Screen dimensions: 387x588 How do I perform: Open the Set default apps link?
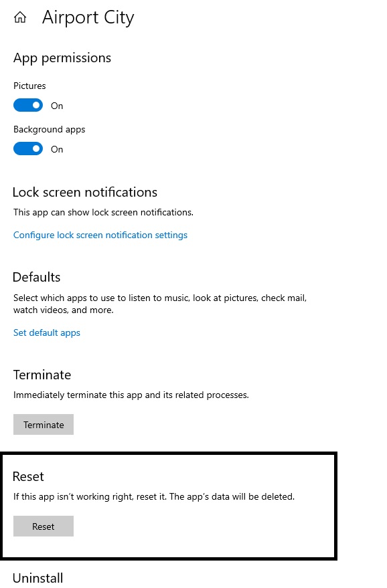click(x=47, y=332)
